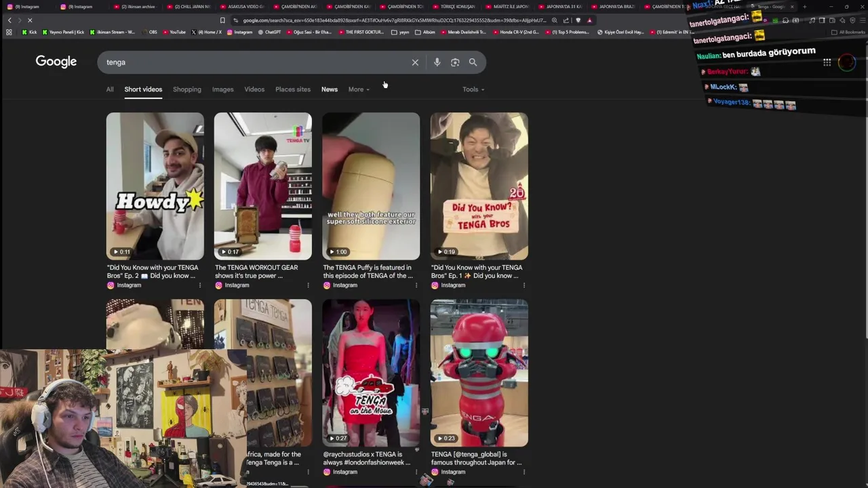Open options for the TENGA Puffy video
Image resolution: width=868 pixels, height=488 pixels.
click(416, 285)
